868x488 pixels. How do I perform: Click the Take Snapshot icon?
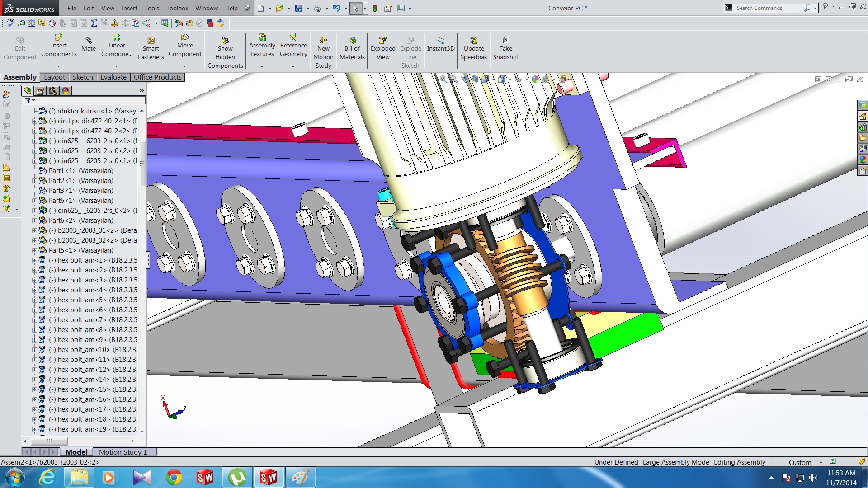coord(506,40)
